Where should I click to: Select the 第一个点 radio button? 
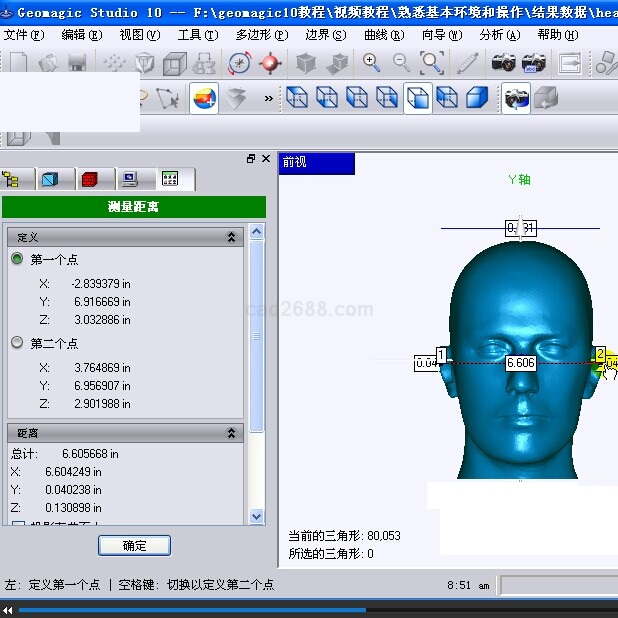17,259
